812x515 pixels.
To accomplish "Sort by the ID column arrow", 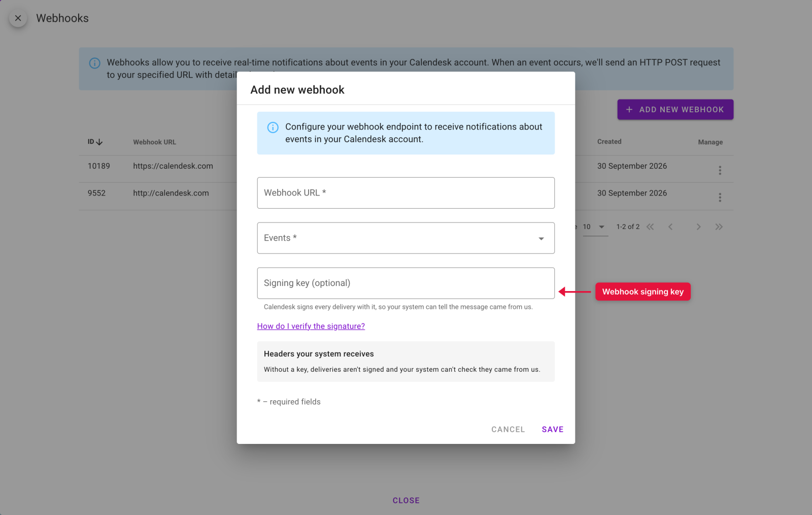I will [x=99, y=142].
